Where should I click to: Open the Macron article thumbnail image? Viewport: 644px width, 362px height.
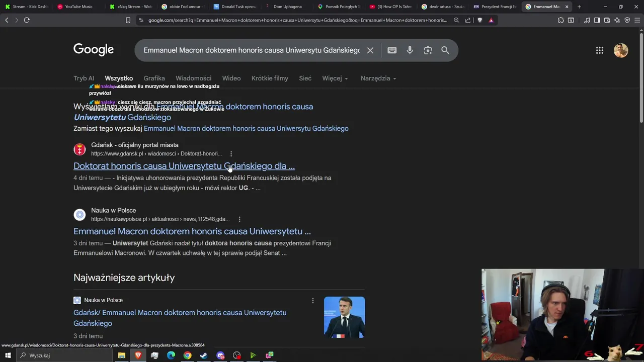tap(344, 317)
